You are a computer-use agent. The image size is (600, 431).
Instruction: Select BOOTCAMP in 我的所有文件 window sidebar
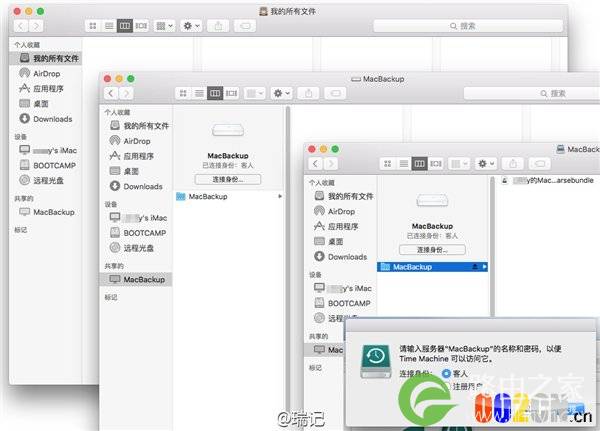click(47, 165)
